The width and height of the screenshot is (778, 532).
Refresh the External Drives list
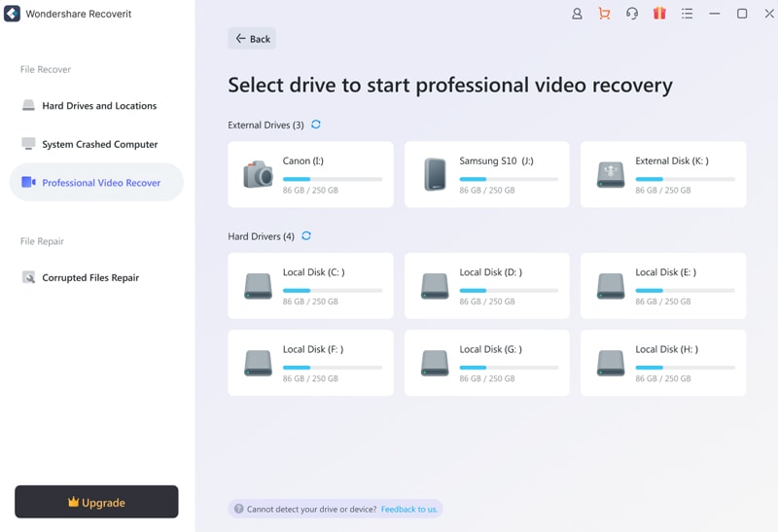[x=315, y=124]
